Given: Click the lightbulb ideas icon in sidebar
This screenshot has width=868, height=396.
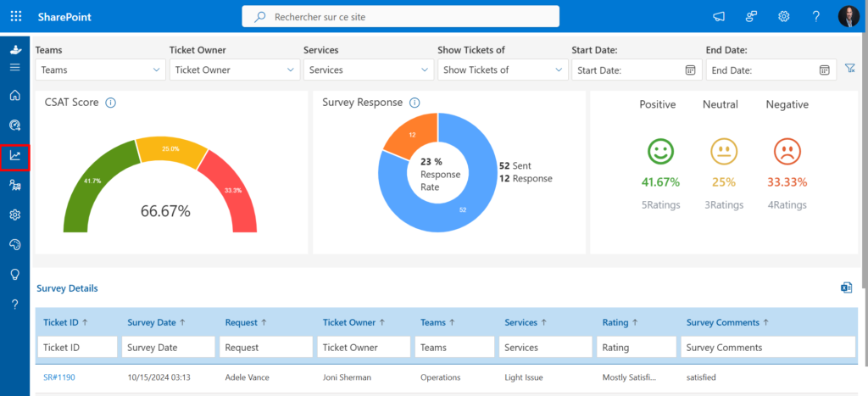Looking at the screenshot, I should [15, 274].
